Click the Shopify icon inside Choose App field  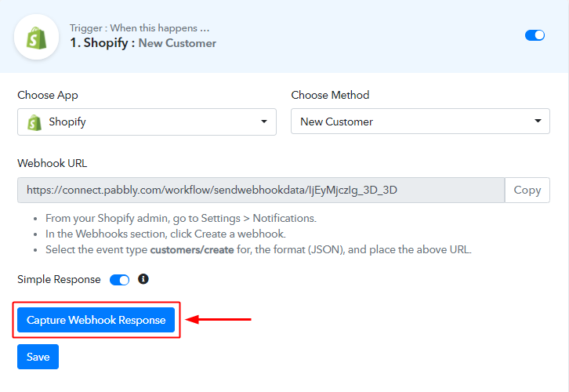tap(34, 122)
